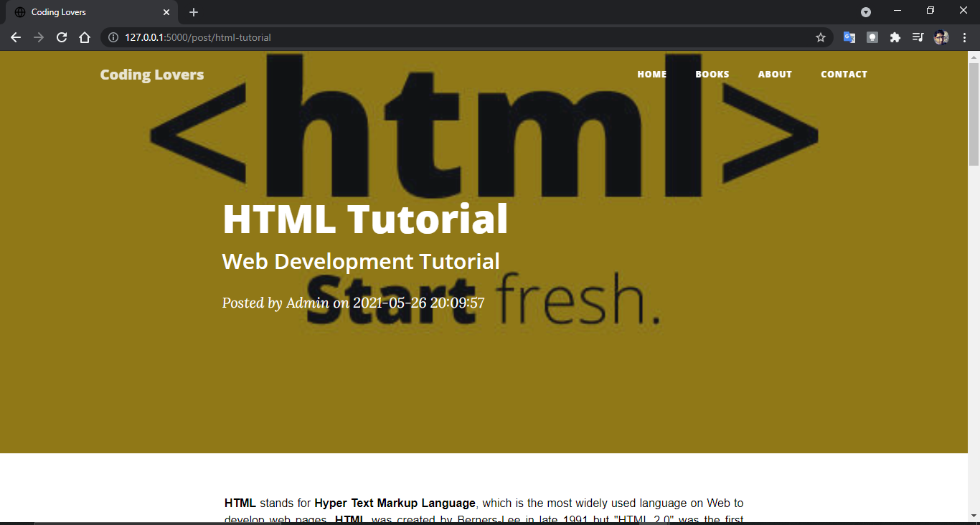The height and width of the screenshot is (525, 980).
Task: Navigate to the HOME menu item
Action: (651, 74)
